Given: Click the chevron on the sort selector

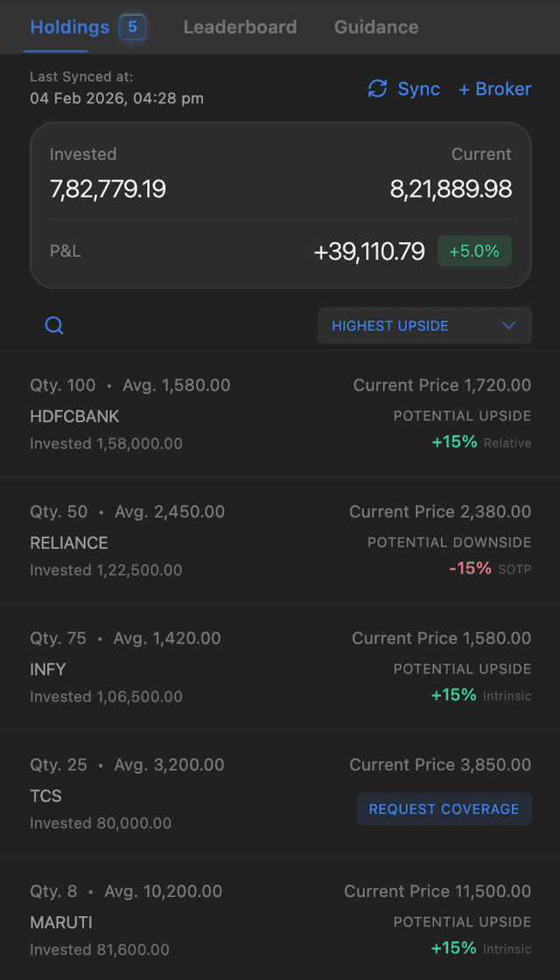Looking at the screenshot, I should [508, 324].
